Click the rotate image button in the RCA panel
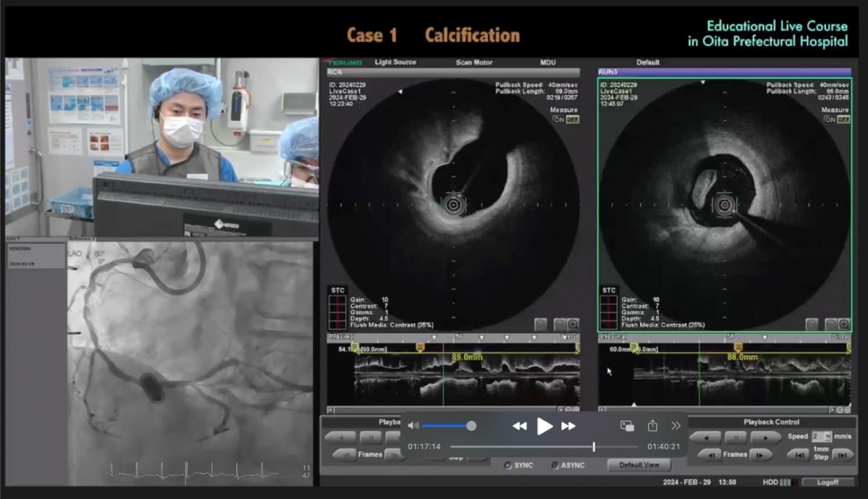This screenshot has height=499, width=868. (x=541, y=324)
